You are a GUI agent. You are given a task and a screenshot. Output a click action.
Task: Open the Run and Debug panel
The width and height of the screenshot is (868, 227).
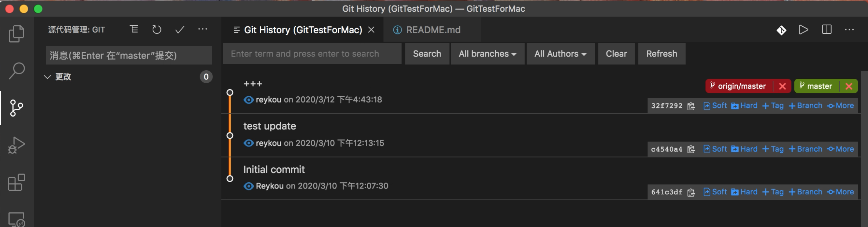tap(16, 145)
